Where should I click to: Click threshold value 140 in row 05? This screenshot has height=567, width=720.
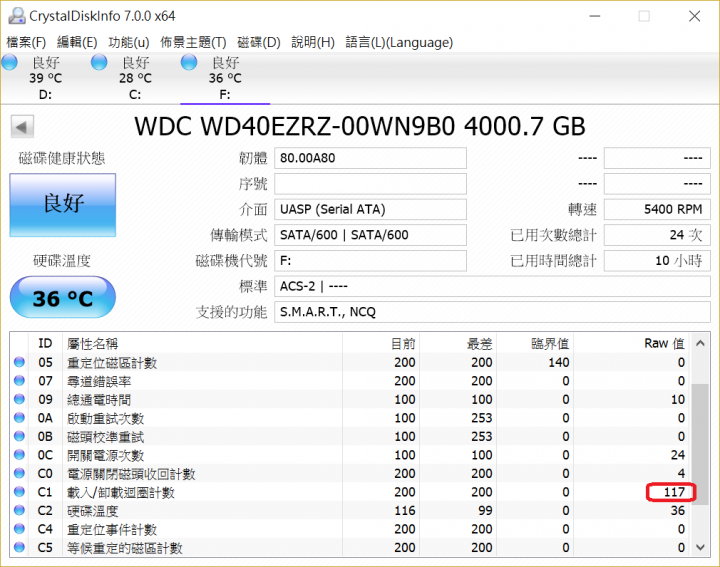[558, 362]
